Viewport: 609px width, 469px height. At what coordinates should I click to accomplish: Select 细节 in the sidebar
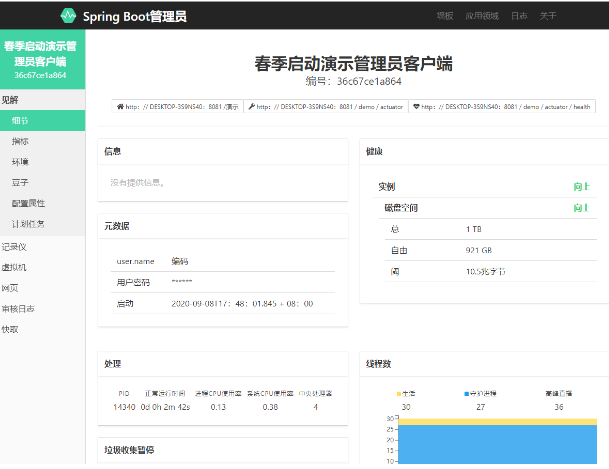[x=20, y=120]
